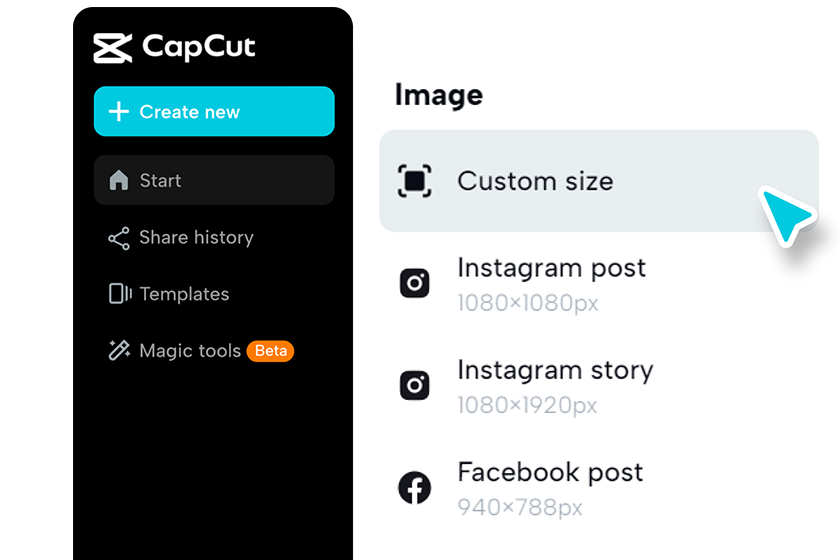Select the Facebook post text label
Screen dimensions: 840x560
coord(550,472)
